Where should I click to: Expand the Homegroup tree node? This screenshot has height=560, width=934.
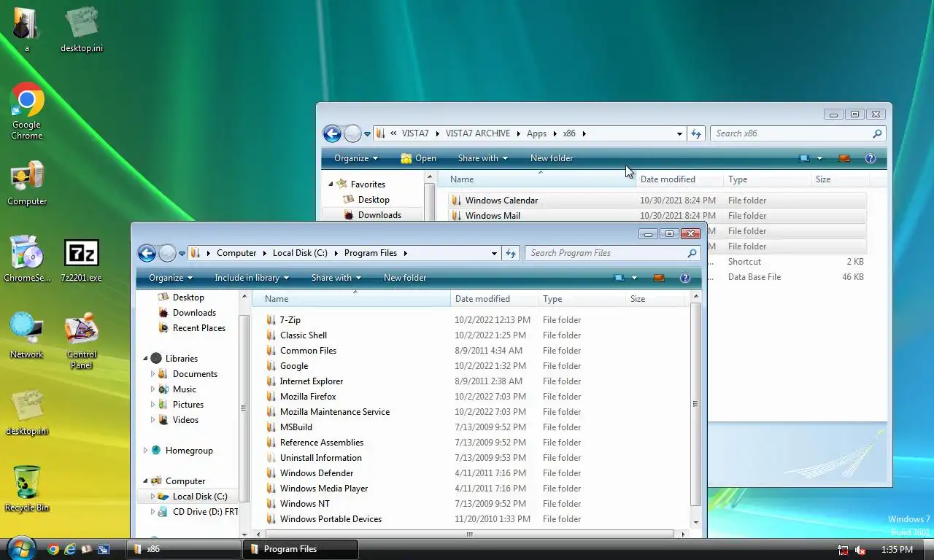point(145,451)
